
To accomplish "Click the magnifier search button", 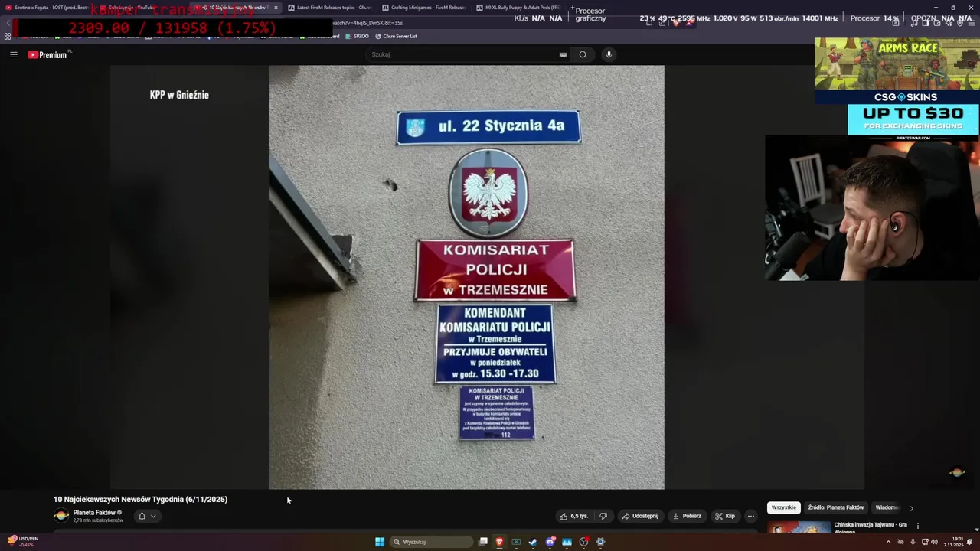I will (x=583, y=54).
